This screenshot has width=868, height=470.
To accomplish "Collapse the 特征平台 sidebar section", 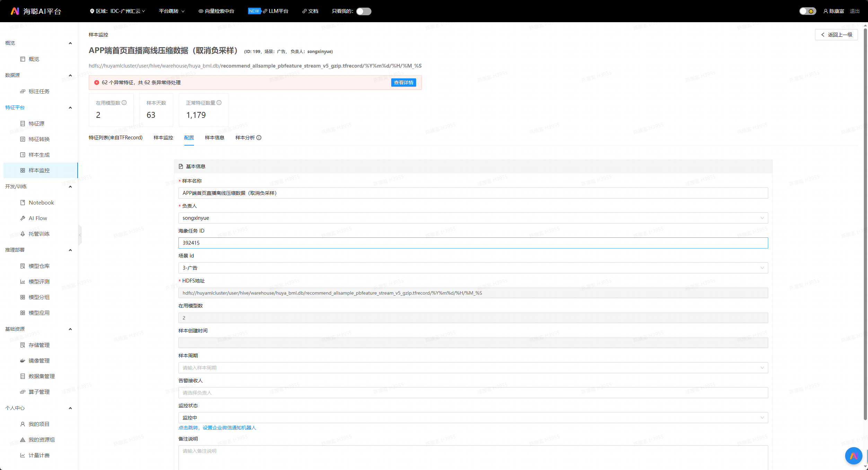I will tap(70, 107).
